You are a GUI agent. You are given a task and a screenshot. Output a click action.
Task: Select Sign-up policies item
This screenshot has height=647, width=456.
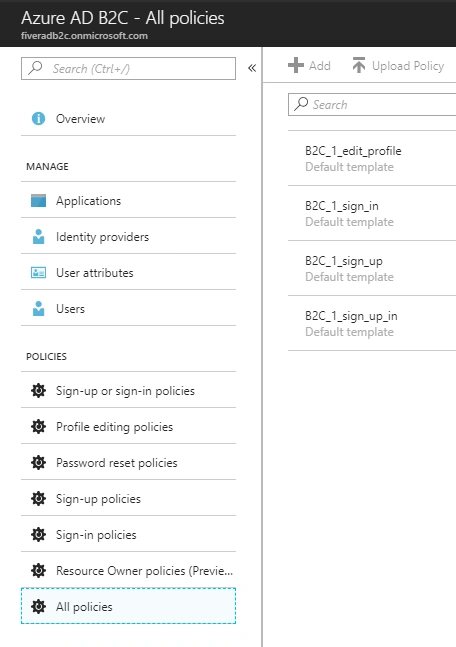128,498
